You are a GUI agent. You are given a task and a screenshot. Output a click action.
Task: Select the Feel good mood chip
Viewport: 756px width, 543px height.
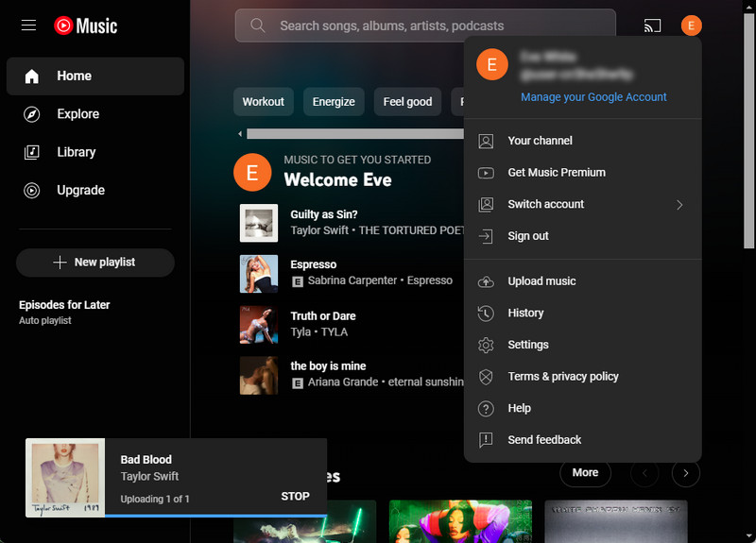point(407,102)
